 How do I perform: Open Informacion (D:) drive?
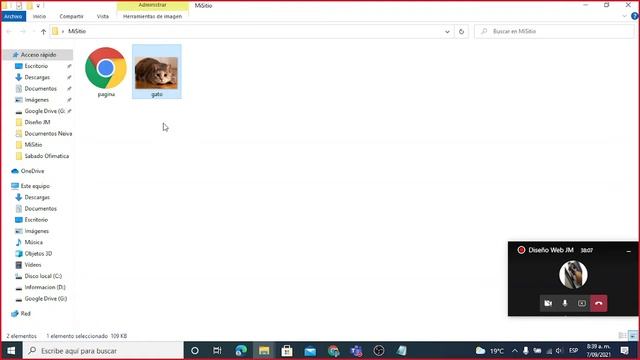45,287
